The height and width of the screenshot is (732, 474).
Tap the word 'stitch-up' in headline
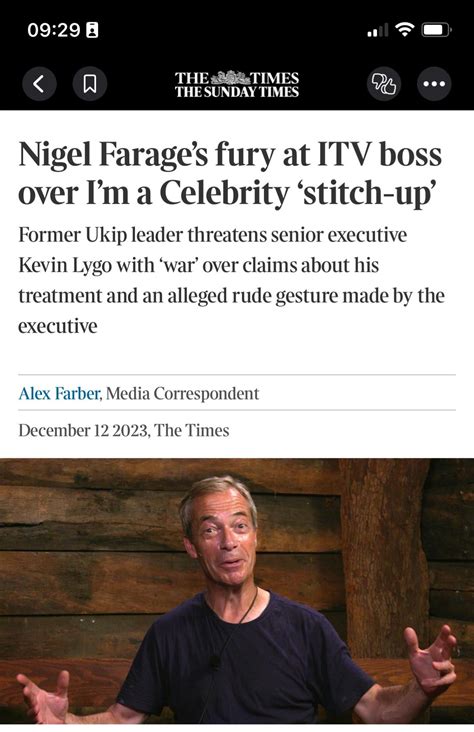click(x=370, y=192)
